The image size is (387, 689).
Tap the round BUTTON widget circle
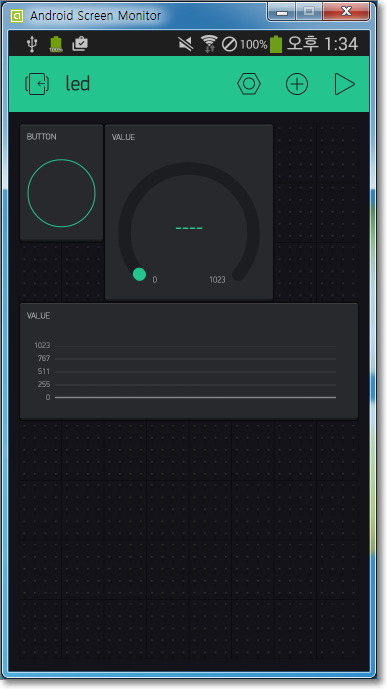click(61, 193)
